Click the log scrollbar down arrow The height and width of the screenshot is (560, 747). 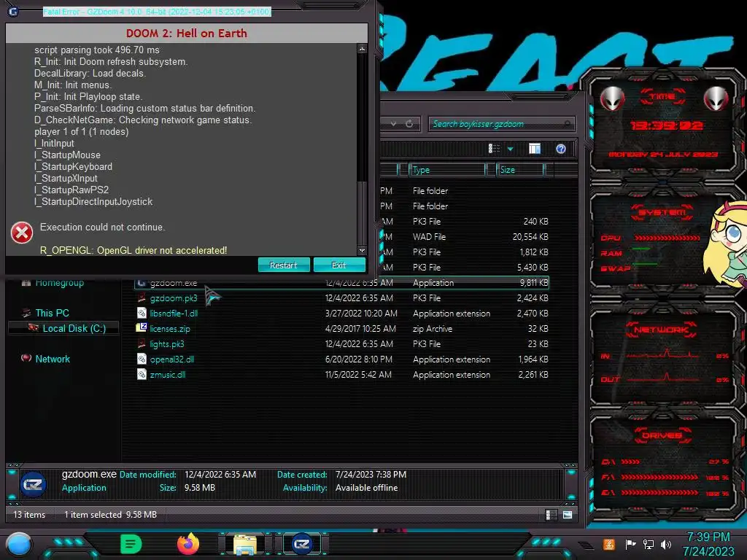click(362, 251)
